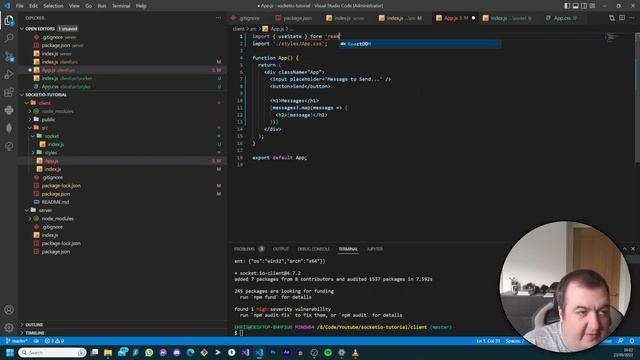This screenshot has height=360, width=640.
Task: Open editor more actions ellipsis
Action: coord(632,18)
